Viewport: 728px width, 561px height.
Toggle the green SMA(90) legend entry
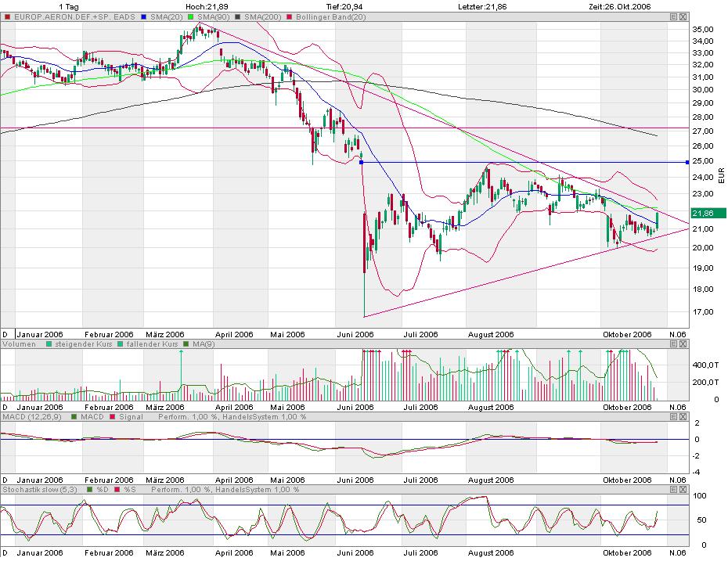pos(193,16)
